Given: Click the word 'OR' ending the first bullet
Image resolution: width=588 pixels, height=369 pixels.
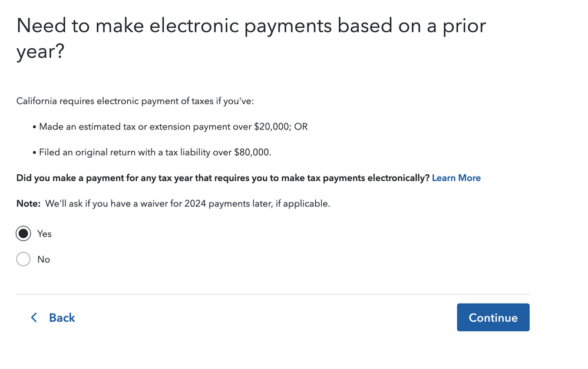Looking at the screenshot, I should click(x=300, y=127).
